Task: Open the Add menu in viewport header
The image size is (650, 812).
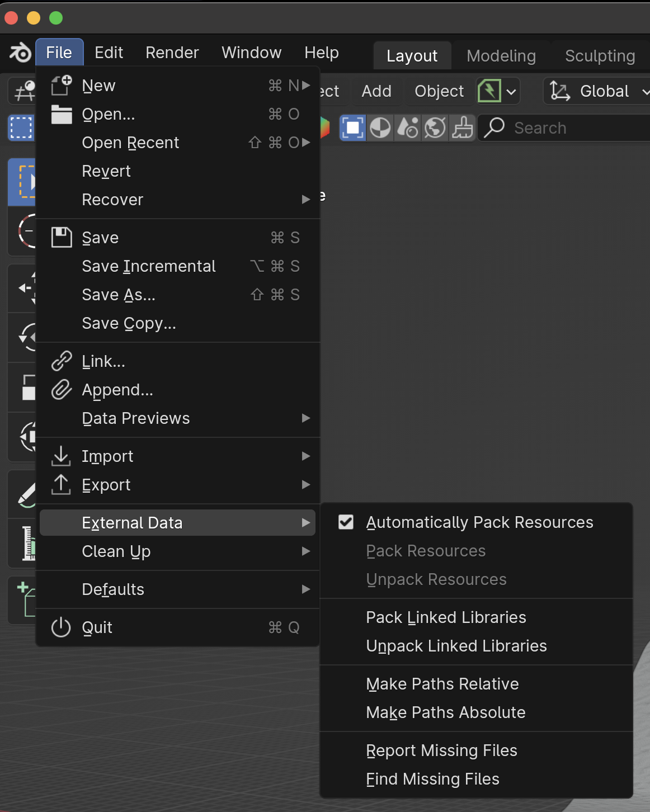Action: (x=376, y=91)
